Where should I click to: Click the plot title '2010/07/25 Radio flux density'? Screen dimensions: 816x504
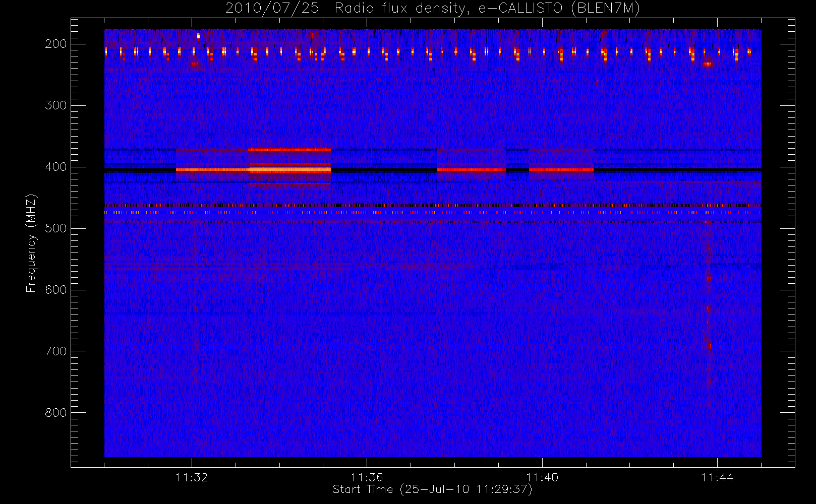433,9
